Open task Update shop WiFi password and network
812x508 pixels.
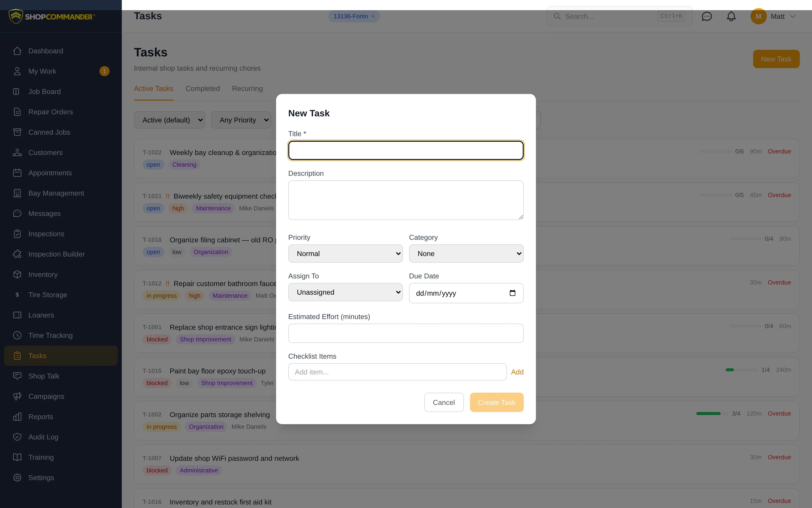coord(234,459)
